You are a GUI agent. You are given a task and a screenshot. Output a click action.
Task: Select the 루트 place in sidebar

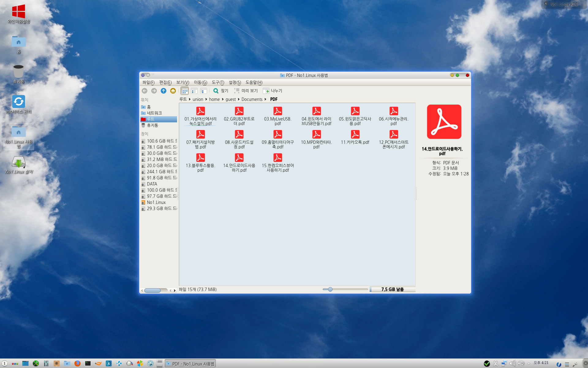[x=159, y=119]
